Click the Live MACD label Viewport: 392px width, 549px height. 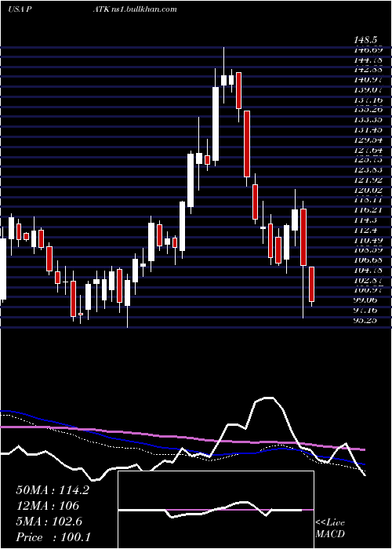tap(330, 528)
